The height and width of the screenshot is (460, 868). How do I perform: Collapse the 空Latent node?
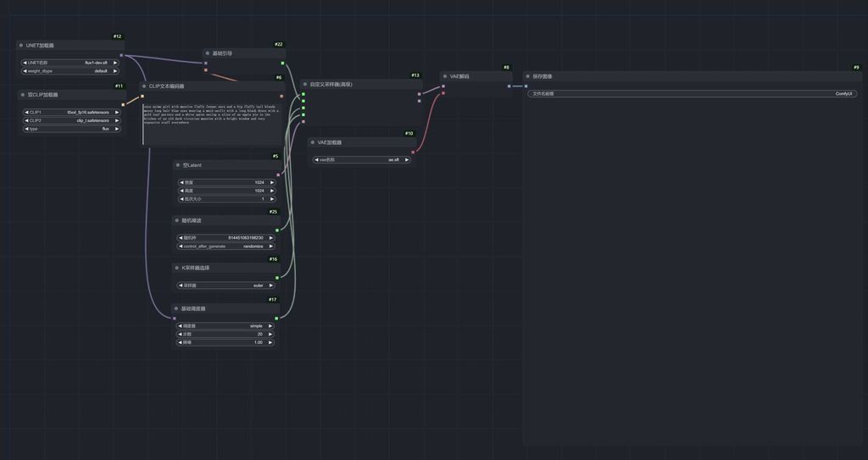coord(177,164)
